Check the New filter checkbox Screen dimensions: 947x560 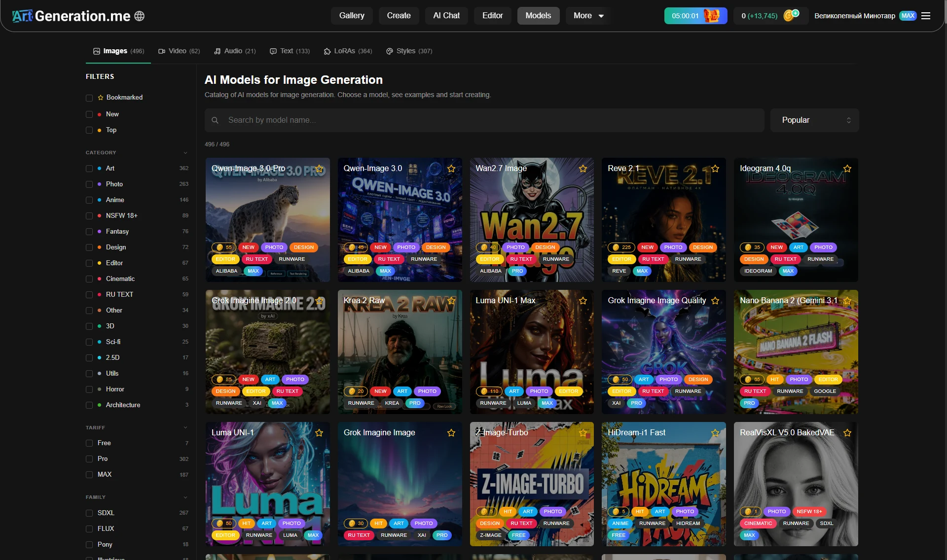click(x=89, y=114)
